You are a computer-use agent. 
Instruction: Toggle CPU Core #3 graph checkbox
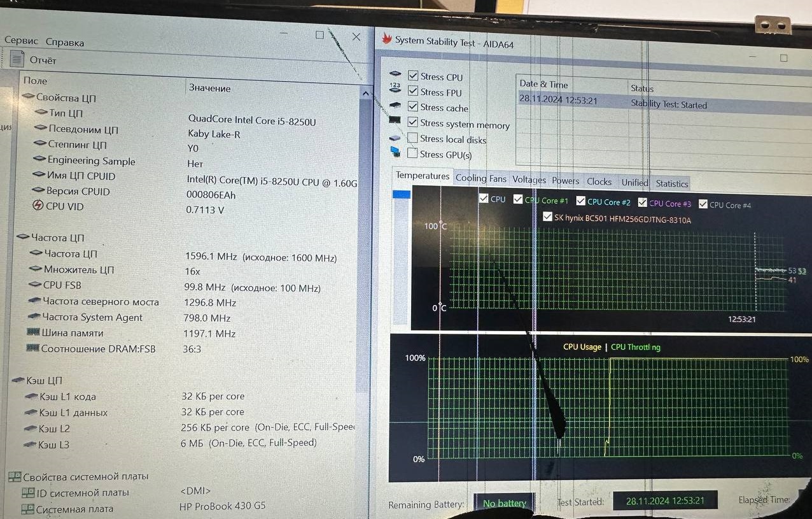tap(642, 203)
